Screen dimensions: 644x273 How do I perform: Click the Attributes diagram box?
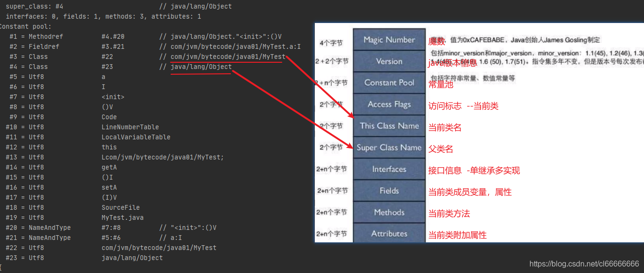tap(389, 234)
